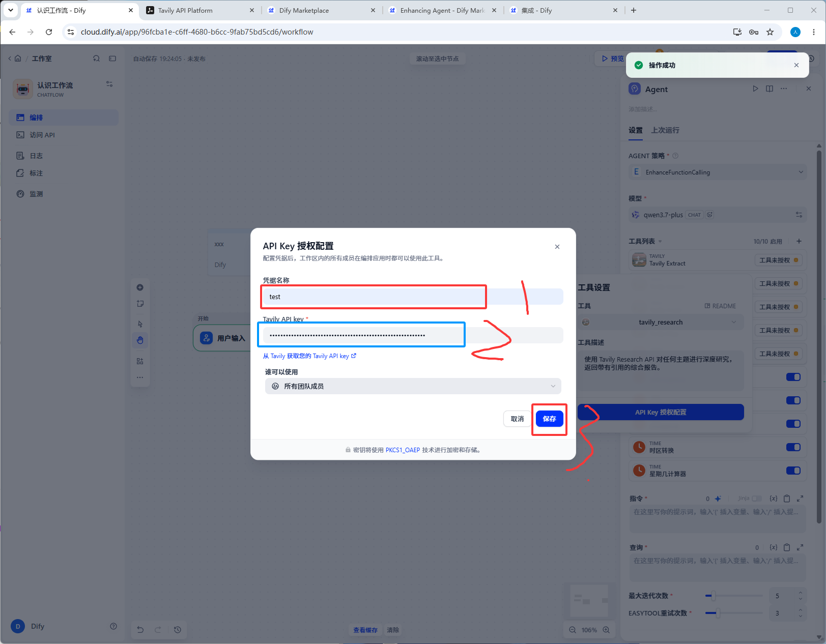Open version history icon near undo

coord(178,630)
